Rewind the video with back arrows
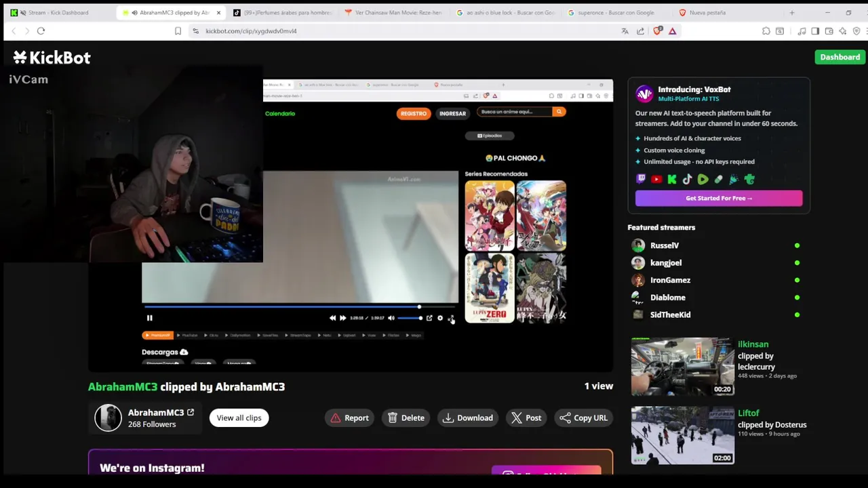The width and height of the screenshot is (868, 488). (x=332, y=318)
